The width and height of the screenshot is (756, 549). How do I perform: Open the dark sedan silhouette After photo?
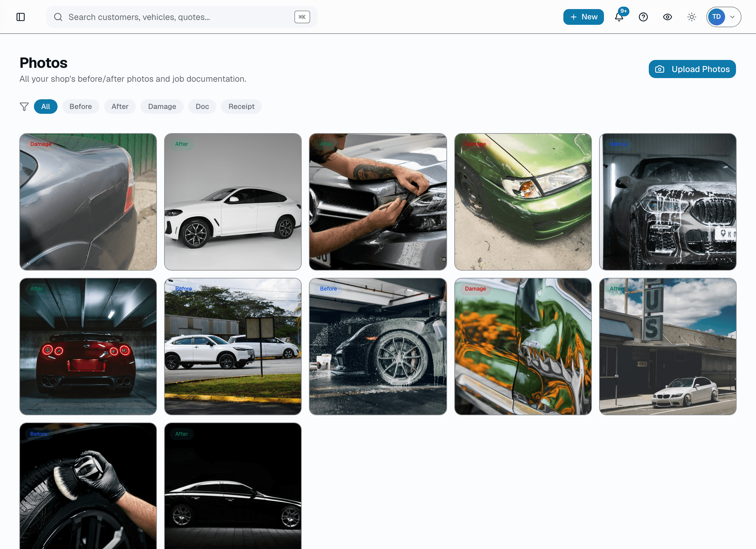pos(233,486)
